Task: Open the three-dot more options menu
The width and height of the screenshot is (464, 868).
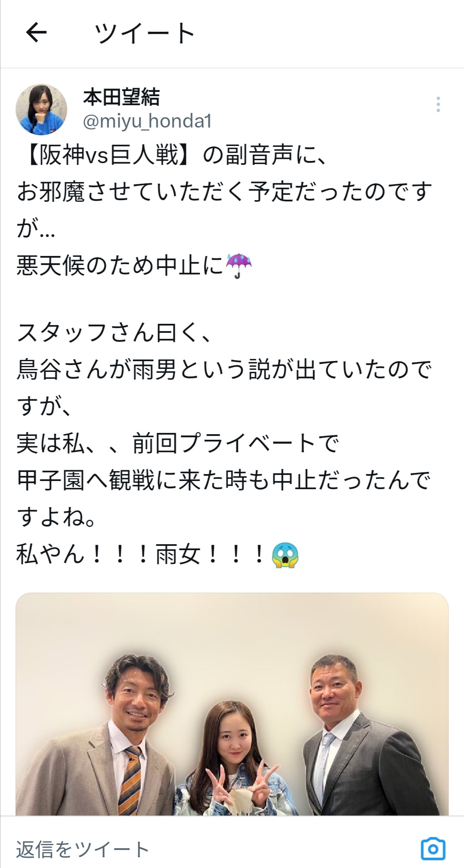Action: [x=438, y=104]
